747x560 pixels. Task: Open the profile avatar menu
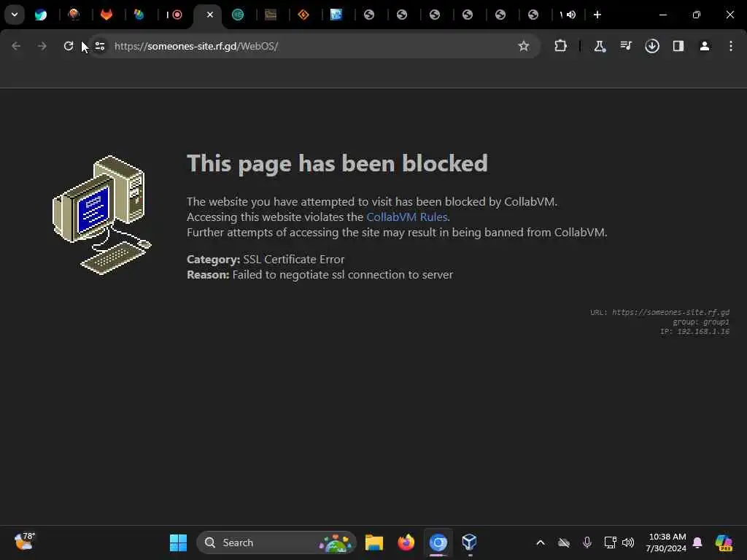click(705, 46)
